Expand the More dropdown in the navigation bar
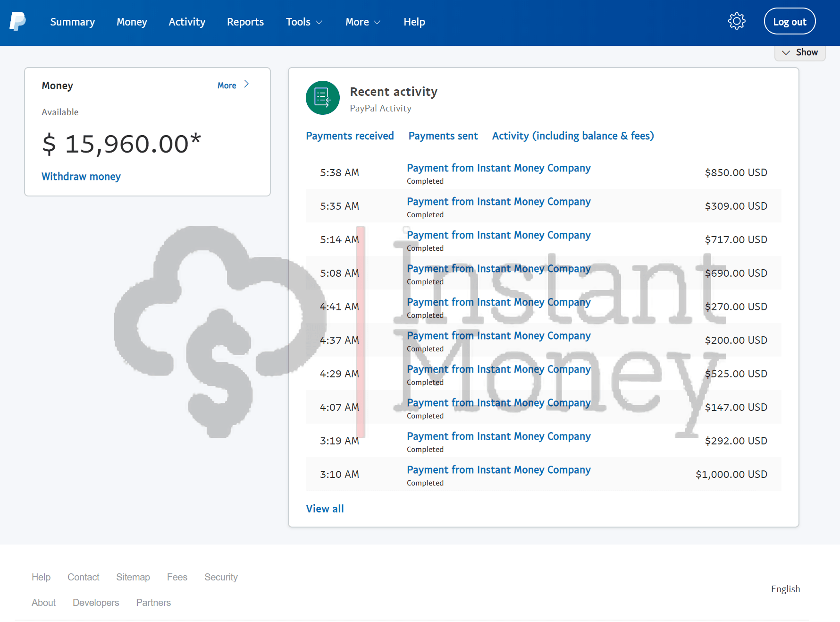This screenshot has width=840, height=622. [x=362, y=22]
